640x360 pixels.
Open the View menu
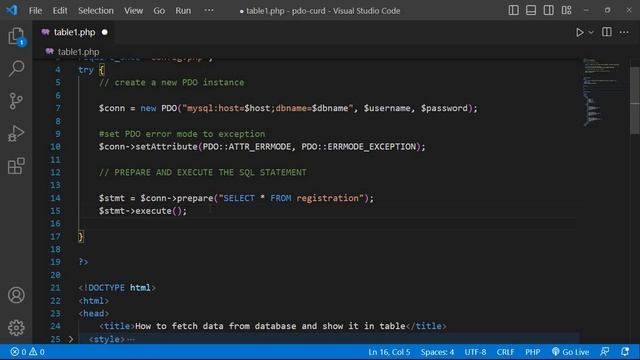[x=133, y=11]
